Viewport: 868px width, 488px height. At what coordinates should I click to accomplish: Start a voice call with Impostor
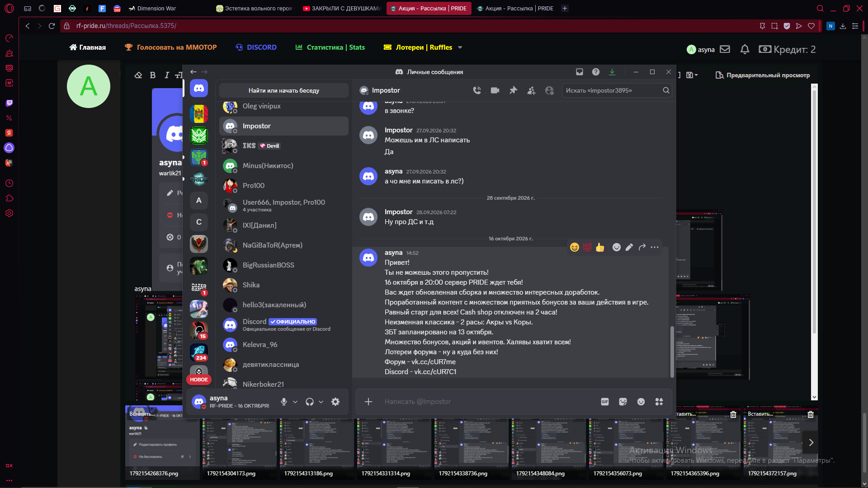coord(477,90)
